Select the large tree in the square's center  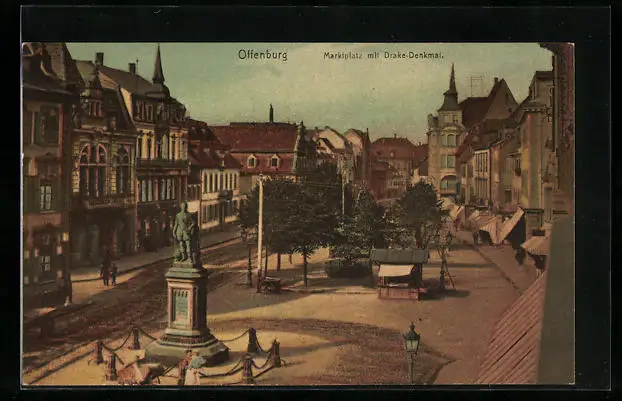click(x=298, y=215)
